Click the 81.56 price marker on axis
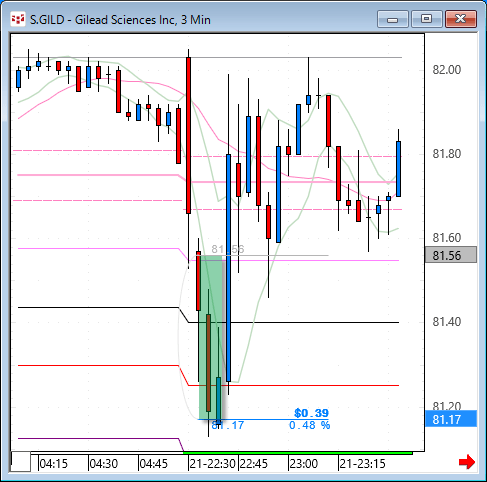487x482 pixels. pyautogui.click(x=451, y=255)
